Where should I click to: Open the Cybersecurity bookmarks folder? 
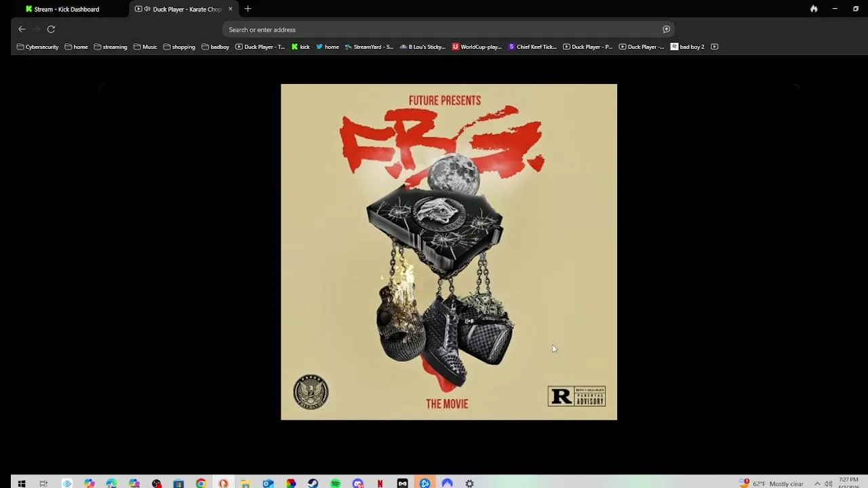[x=37, y=47]
